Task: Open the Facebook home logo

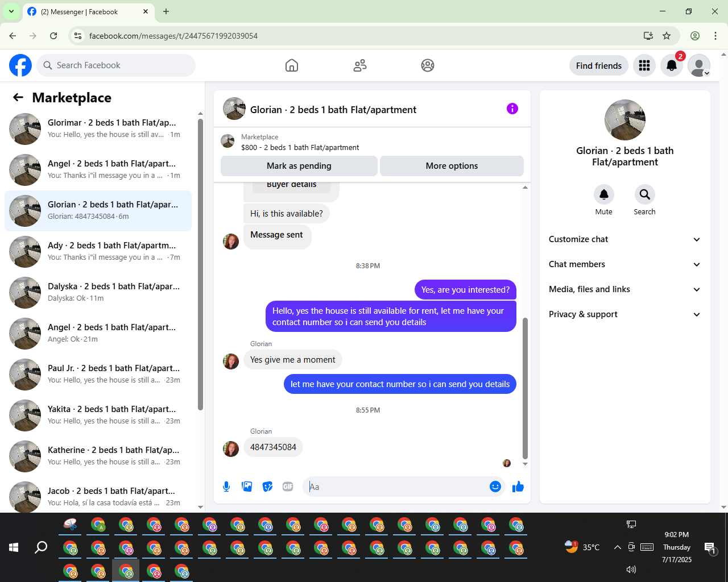Action: [x=20, y=65]
